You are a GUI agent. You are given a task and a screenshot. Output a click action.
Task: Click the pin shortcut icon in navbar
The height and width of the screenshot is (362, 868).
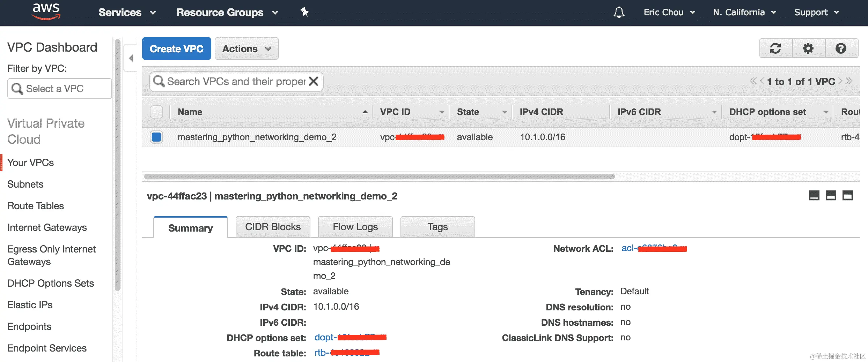304,12
